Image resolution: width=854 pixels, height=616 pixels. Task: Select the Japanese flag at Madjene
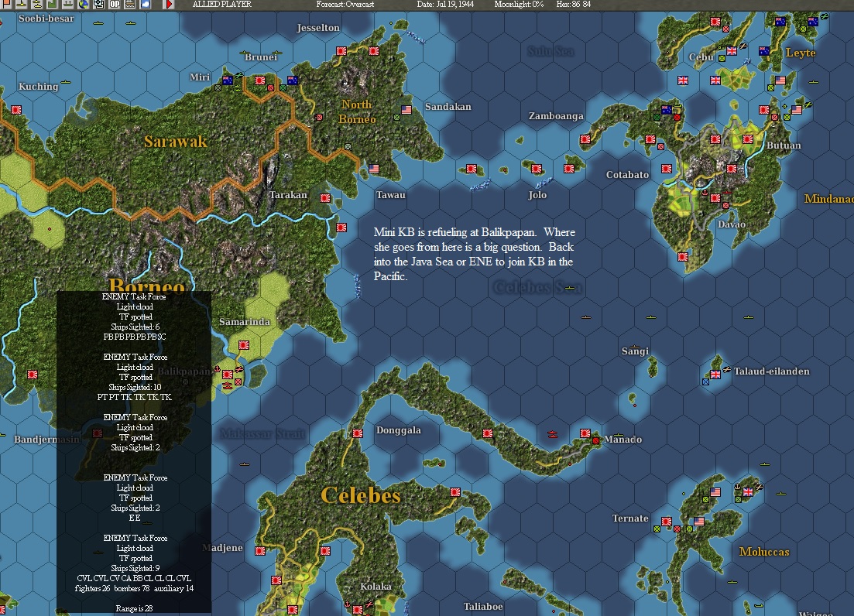[x=260, y=551]
